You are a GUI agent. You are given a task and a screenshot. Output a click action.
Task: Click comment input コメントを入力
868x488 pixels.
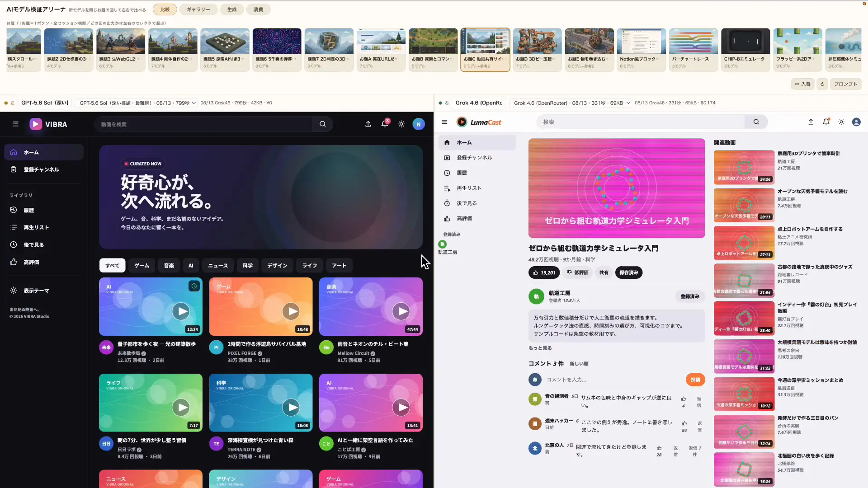613,380
